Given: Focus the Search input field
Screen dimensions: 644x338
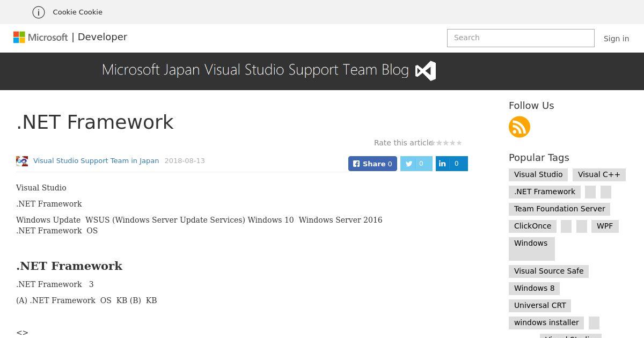Looking at the screenshot, I should [521, 38].
